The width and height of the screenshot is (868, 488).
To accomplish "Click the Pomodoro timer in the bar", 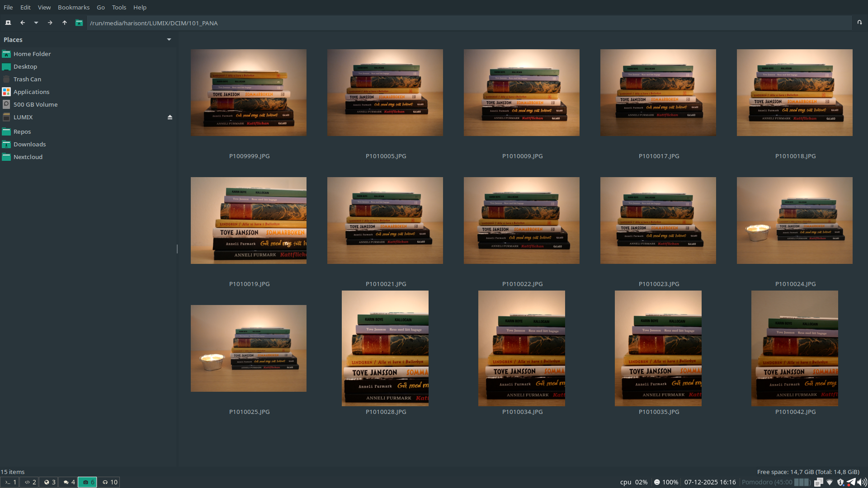I will [776, 482].
